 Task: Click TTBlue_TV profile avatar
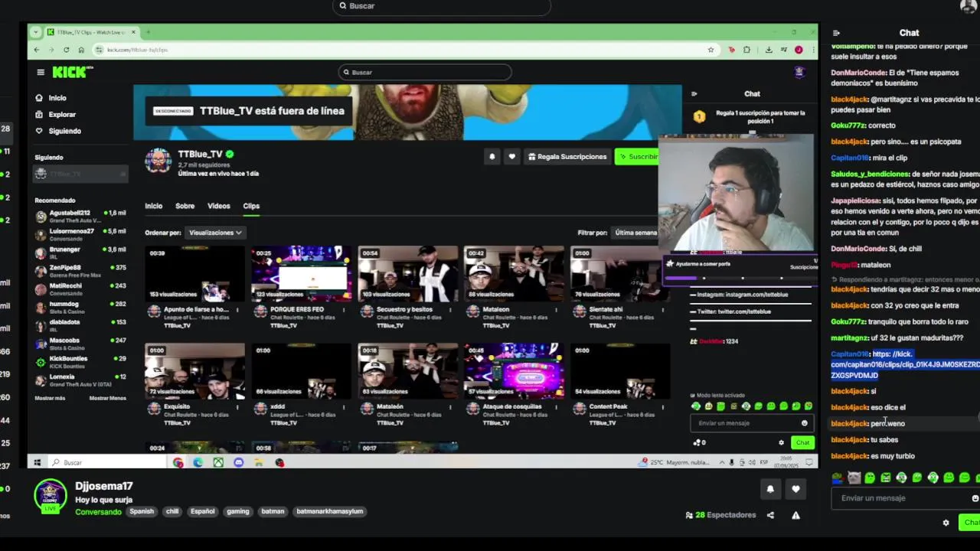[158, 161]
